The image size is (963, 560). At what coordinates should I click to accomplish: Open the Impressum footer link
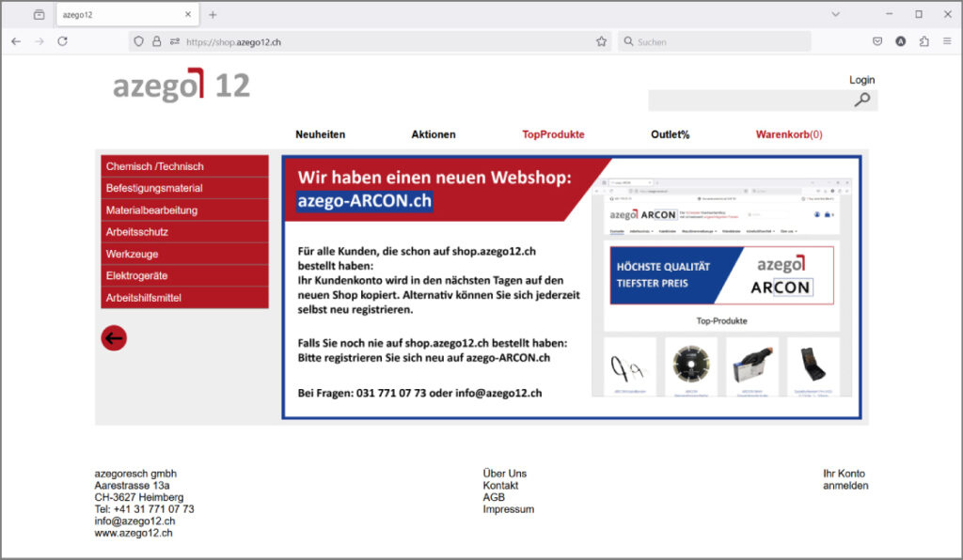click(508, 509)
